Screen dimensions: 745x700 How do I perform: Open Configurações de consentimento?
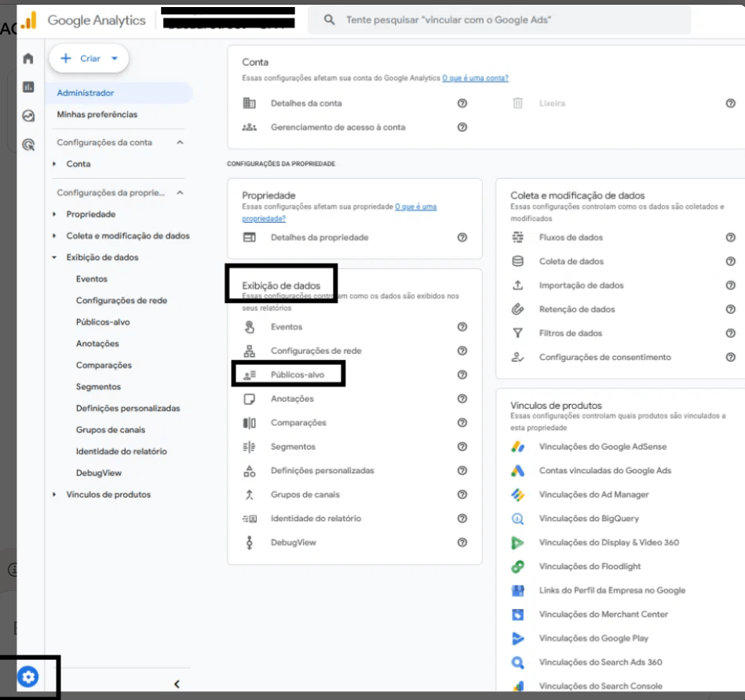point(604,357)
